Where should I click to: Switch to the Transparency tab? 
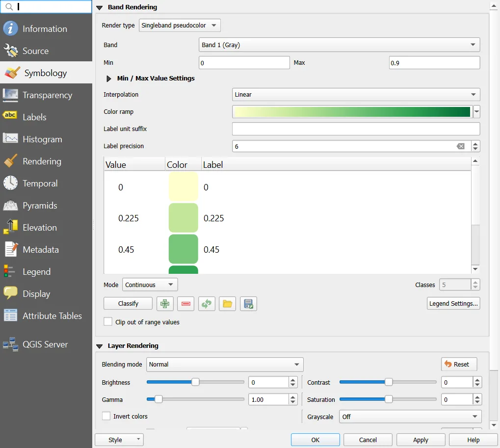tap(46, 95)
